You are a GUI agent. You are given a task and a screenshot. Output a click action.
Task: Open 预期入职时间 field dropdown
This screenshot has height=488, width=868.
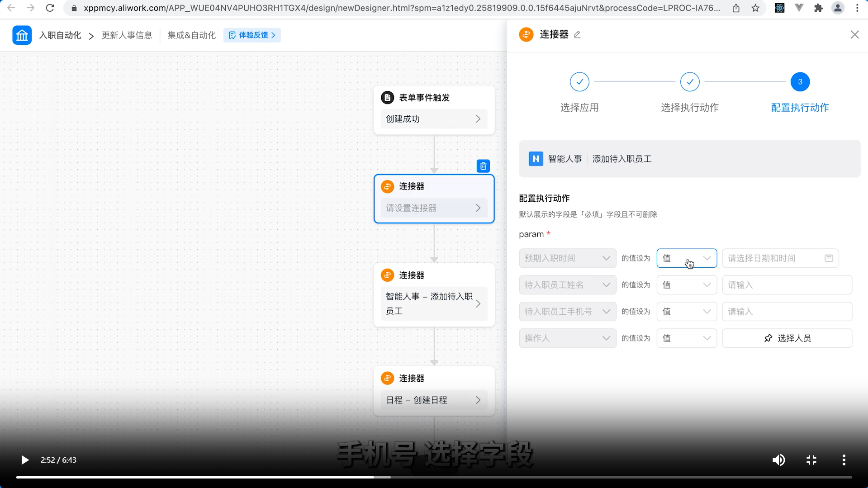(567, 258)
